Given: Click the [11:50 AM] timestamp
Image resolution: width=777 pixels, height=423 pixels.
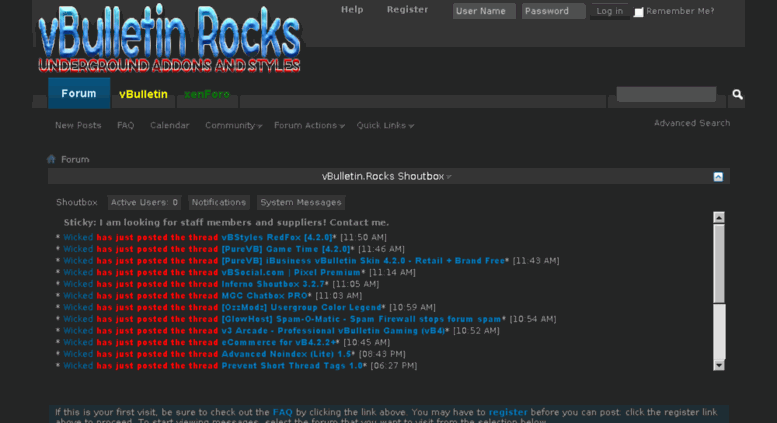Looking at the screenshot, I should coord(363,237).
